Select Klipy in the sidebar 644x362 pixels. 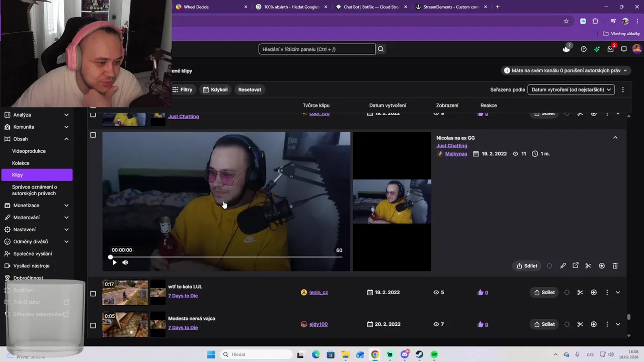[37, 175]
